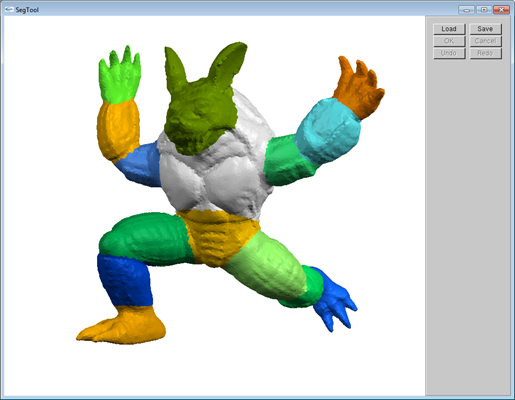This screenshot has height=400, width=515.
Task: Close the SegTool window
Action: coord(501,10)
